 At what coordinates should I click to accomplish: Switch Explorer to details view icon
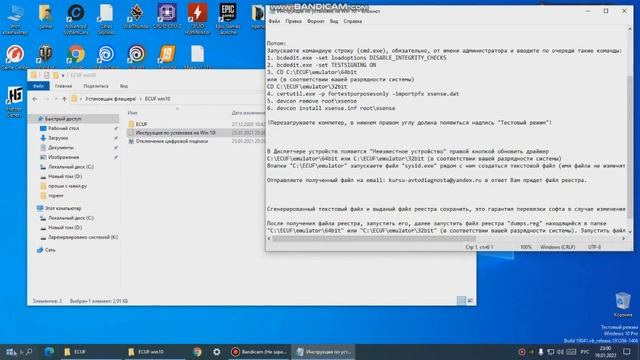click(x=461, y=301)
